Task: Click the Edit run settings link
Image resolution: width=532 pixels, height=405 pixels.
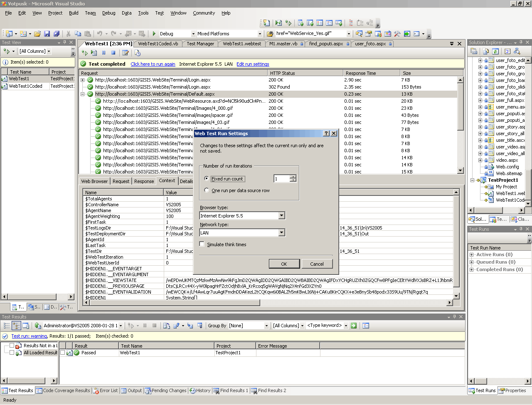Action: point(253,64)
